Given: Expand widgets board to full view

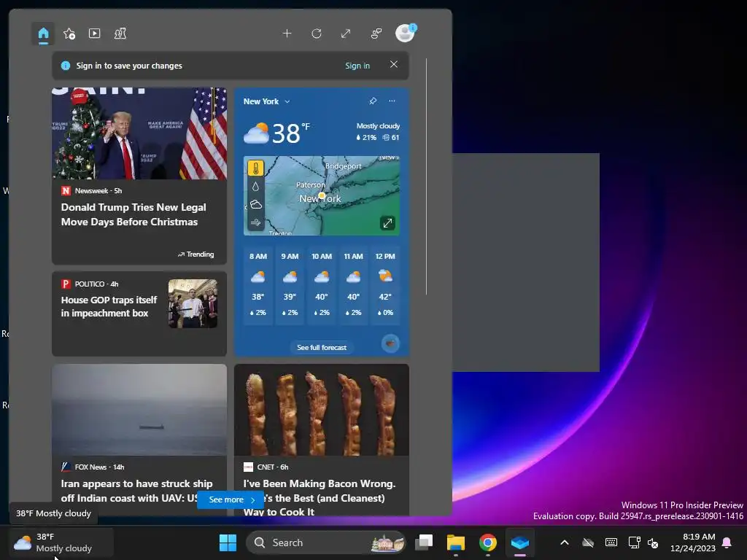Looking at the screenshot, I should (346, 34).
